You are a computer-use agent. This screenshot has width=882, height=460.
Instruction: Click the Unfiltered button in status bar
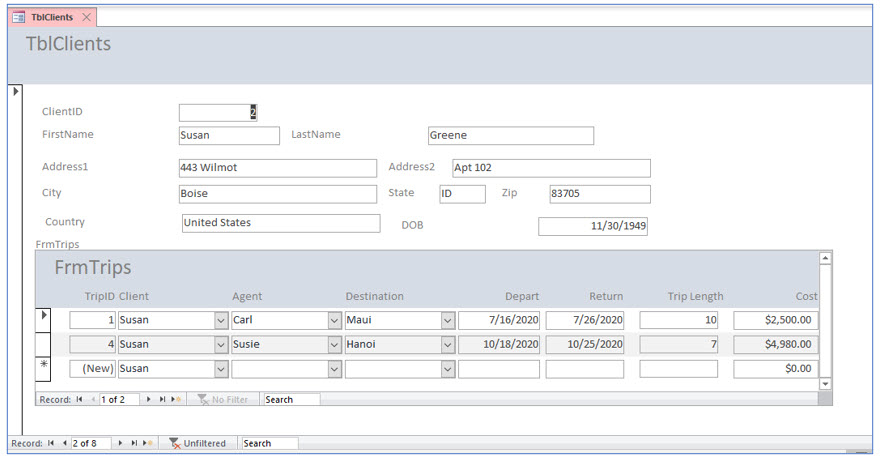pyautogui.click(x=198, y=443)
